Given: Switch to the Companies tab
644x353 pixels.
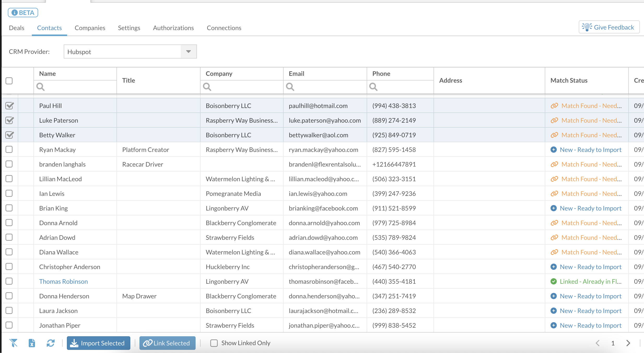Looking at the screenshot, I should coord(90,28).
